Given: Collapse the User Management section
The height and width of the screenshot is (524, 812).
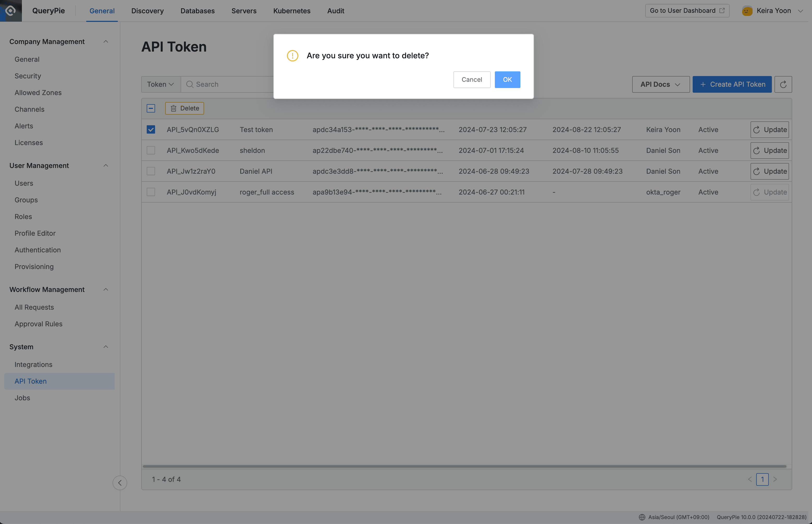Looking at the screenshot, I should coord(106,166).
